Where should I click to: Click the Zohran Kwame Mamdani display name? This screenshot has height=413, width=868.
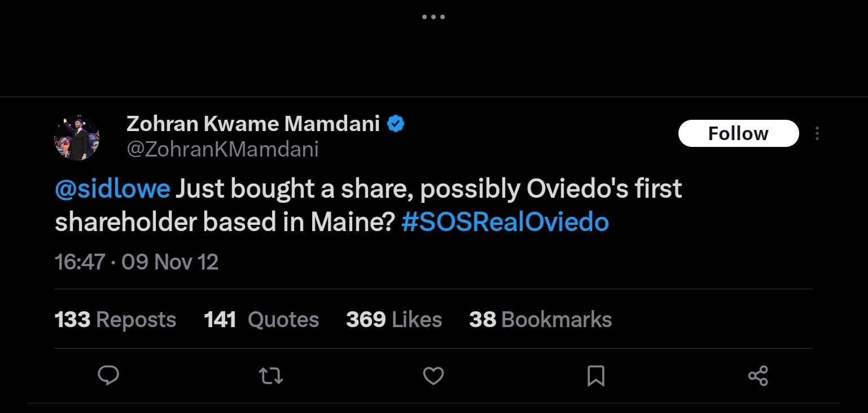point(253,123)
